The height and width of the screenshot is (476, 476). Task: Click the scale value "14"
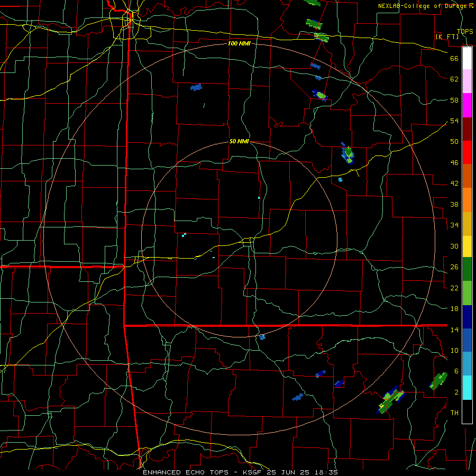coord(454,329)
